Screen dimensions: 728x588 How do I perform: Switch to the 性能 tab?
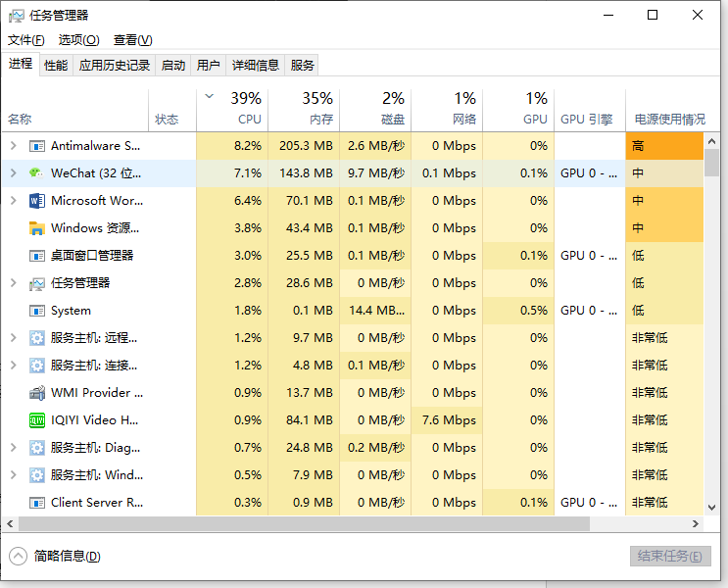[56, 65]
